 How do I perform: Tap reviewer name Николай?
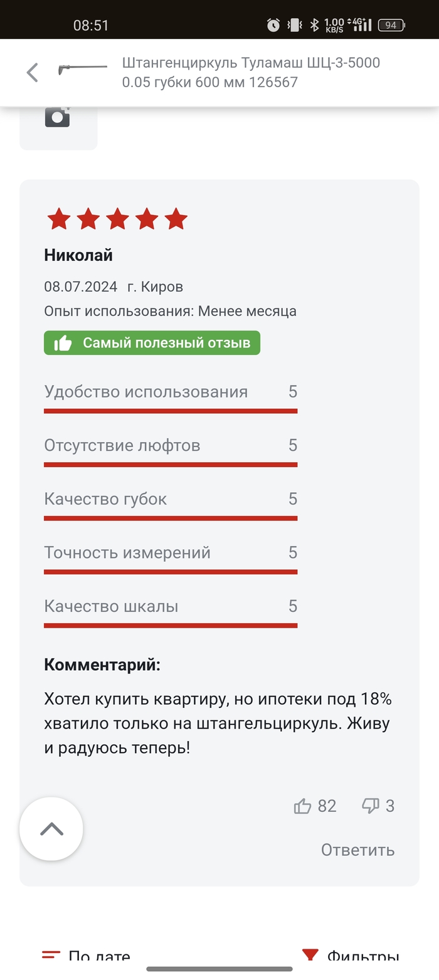pos(78,255)
